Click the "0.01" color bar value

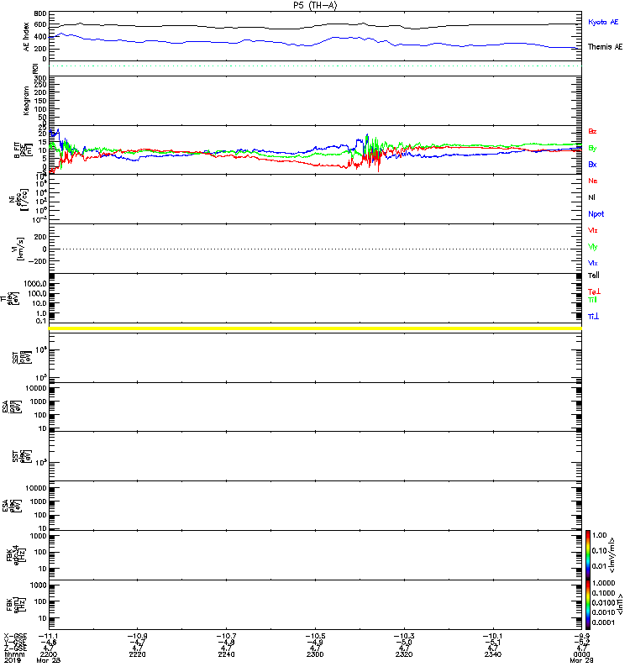point(599,566)
